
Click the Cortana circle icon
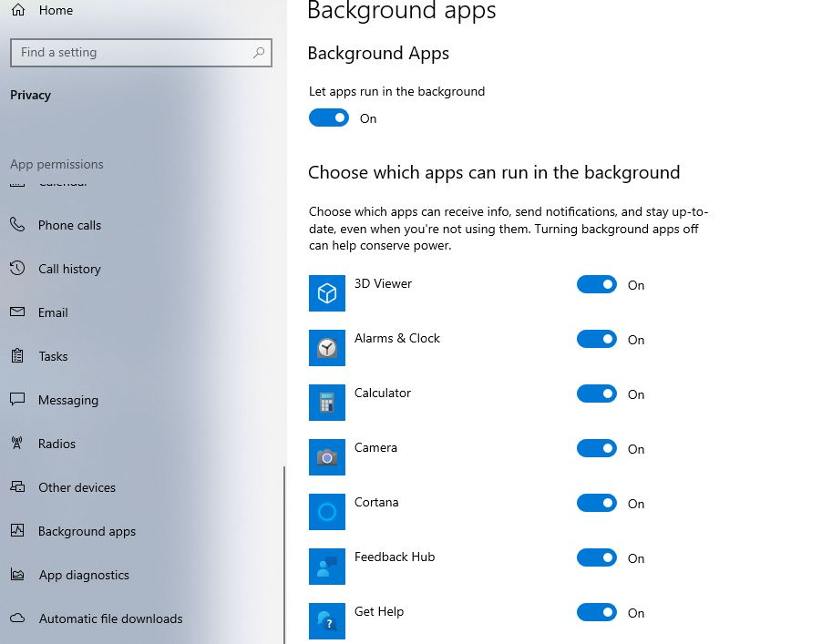[326, 511]
